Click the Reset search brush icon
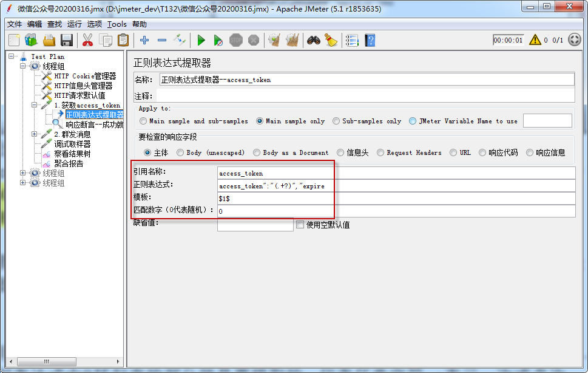This screenshot has width=588, height=373. tap(331, 40)
